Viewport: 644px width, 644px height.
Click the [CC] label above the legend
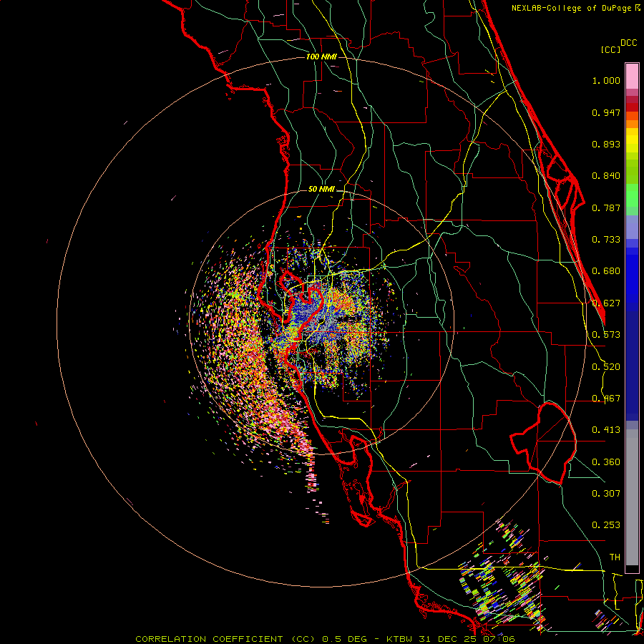point(610,49)
